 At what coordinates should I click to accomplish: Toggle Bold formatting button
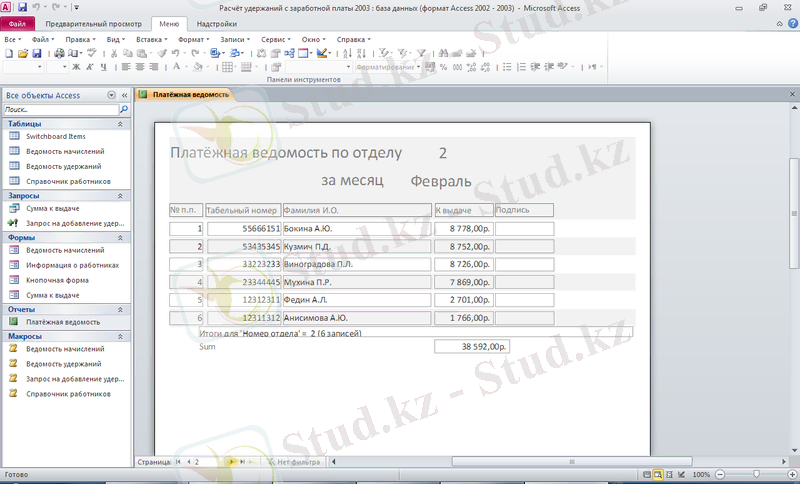point(75,67)
